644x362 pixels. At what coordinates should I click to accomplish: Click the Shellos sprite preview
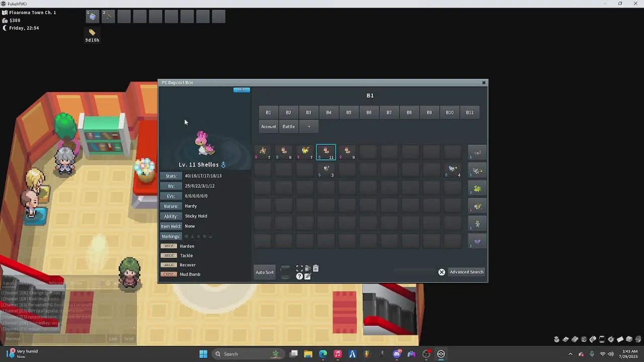coord(204,143)
